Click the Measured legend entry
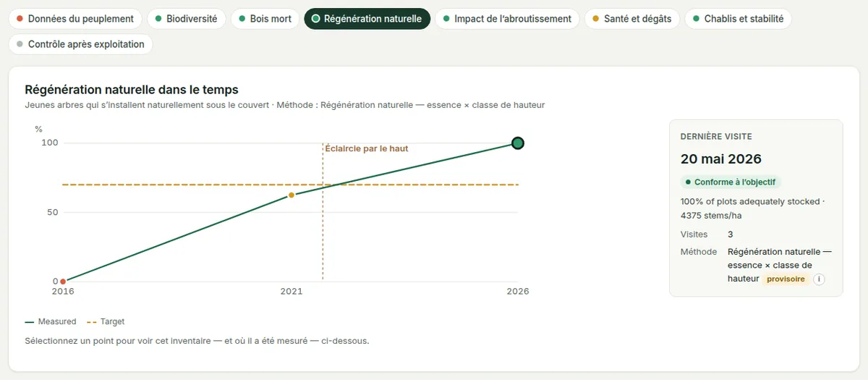The image size is (868, 380). [x=51, y=321]
